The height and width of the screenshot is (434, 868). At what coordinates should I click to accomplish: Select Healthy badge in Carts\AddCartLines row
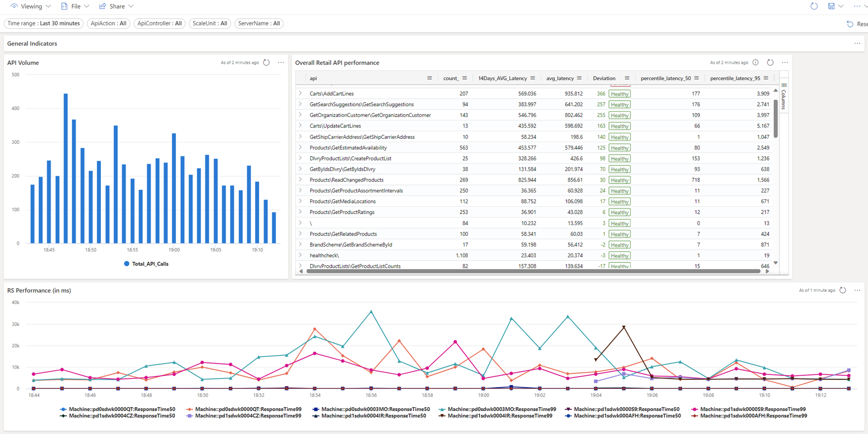click(x=619, y=94)
